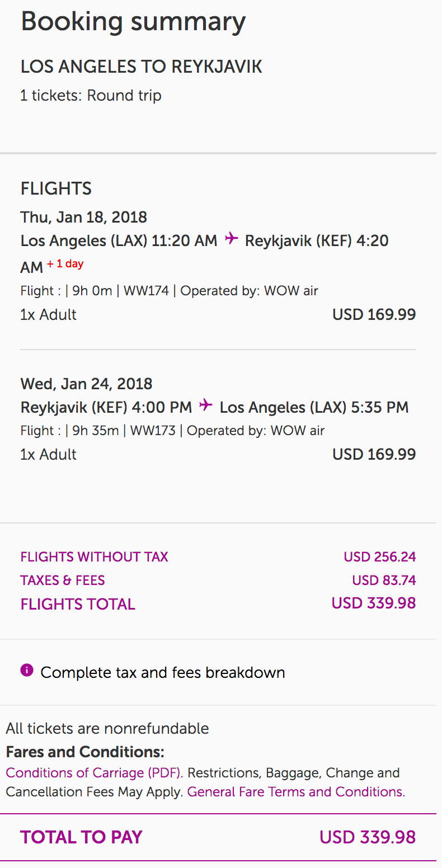Click the red "+ 1 day" indicator
Image resolution: width=442 pixels, height=868 pixels.
click(x=65, y=264)
